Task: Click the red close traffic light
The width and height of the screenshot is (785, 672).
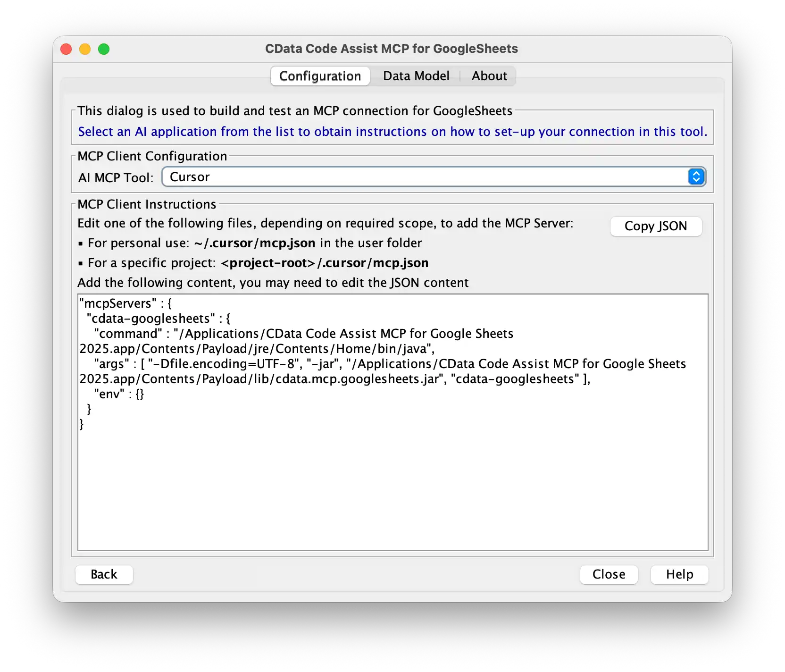Action: coord(66,49)
